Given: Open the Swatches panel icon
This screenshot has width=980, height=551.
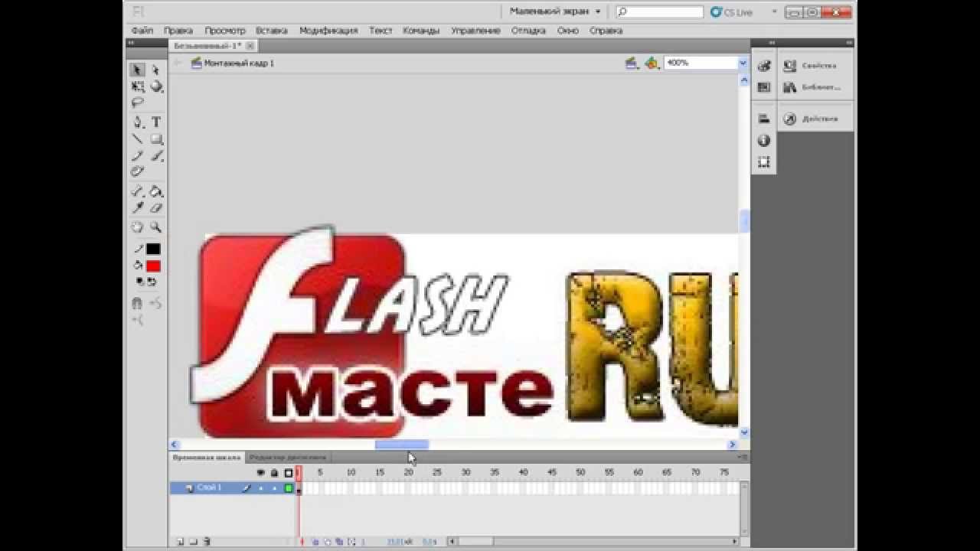Looking at the screenshot, I should coord(763,87).
